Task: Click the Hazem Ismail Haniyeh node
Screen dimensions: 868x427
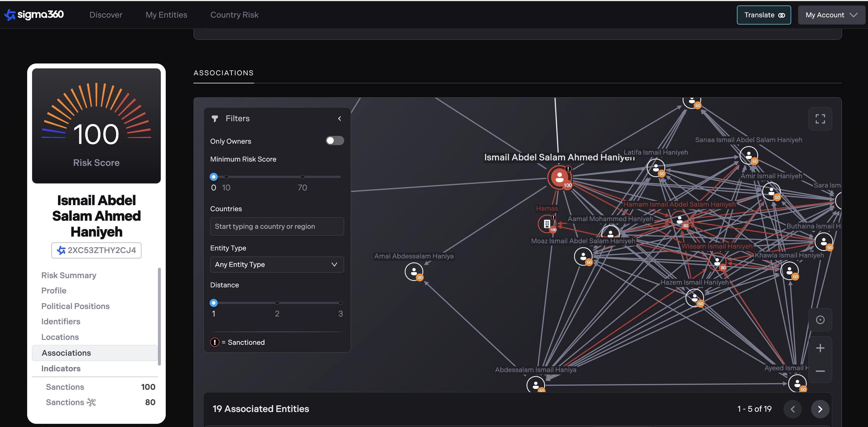Action: pyautogui.click(x=694, y=298)
